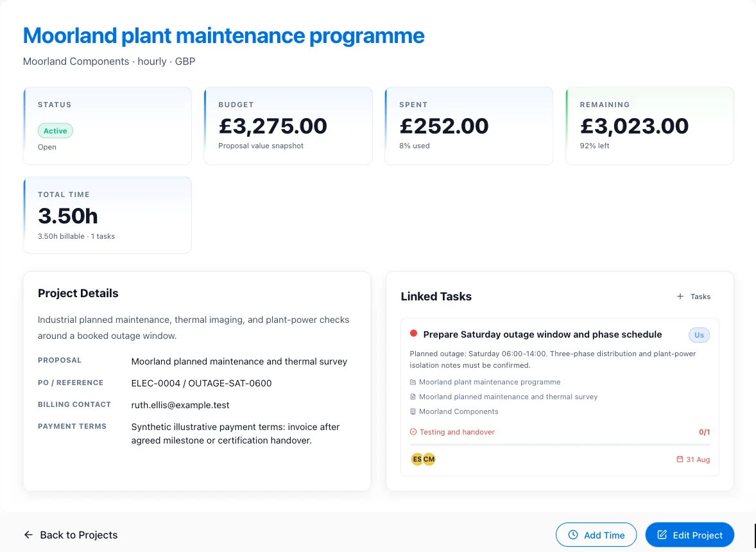Go back via Back to Projects link

click(71, 535)
